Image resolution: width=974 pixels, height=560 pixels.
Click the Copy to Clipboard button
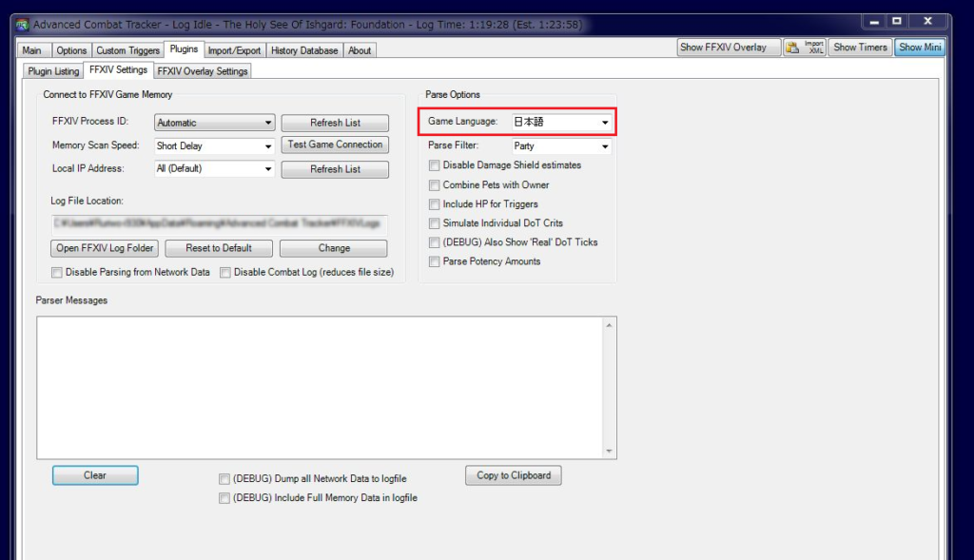[513, 475]
